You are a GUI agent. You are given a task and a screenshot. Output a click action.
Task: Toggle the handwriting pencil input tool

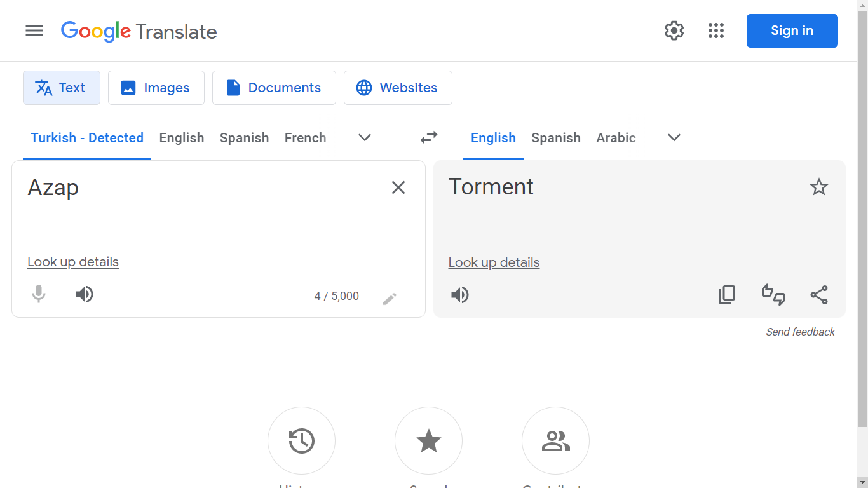click(390, 299)
